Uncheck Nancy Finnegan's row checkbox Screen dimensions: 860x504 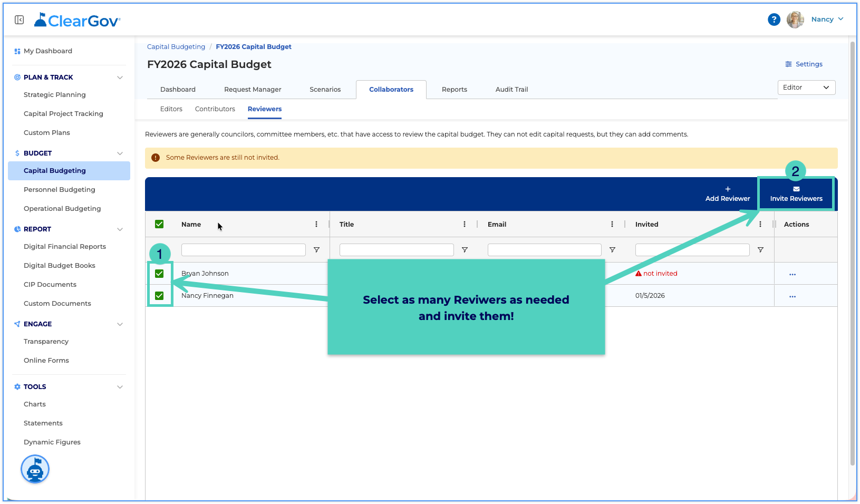click(159, 296)
